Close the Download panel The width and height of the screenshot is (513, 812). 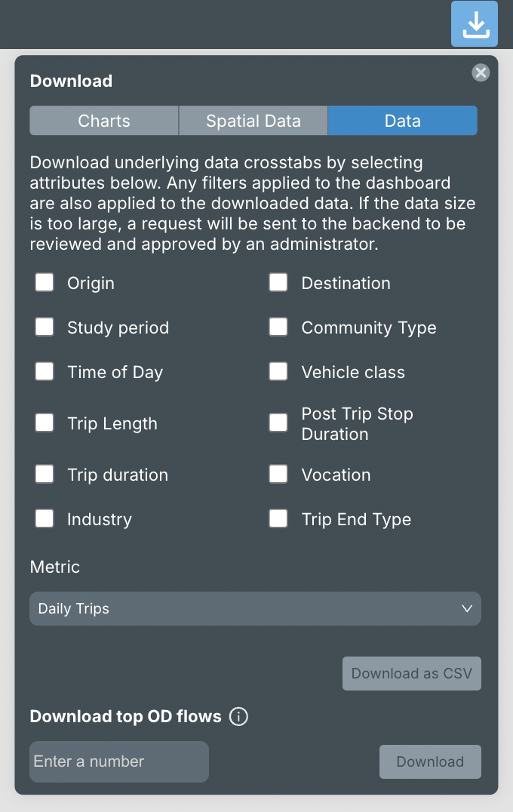coord(481,72)
